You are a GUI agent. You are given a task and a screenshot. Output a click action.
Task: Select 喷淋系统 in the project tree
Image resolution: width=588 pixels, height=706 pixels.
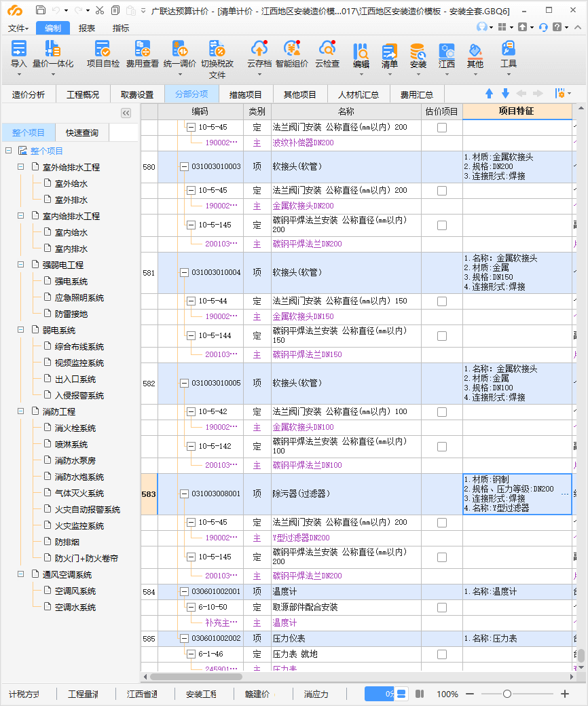71,445
